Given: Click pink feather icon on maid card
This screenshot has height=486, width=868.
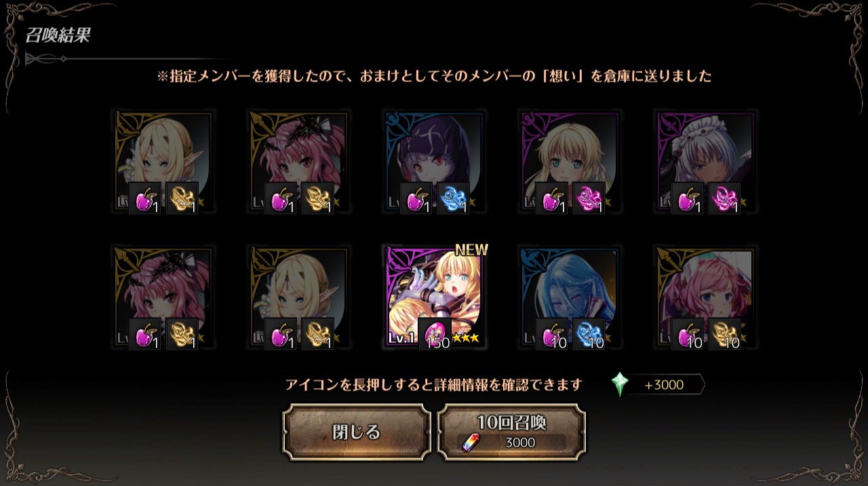Looking at the screenshot, I should tap(724, 198).
